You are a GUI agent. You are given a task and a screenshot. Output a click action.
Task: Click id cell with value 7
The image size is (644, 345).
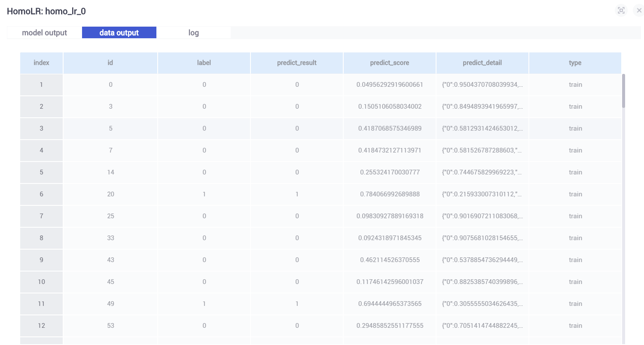pyautogui.click(x=110, y=150)
